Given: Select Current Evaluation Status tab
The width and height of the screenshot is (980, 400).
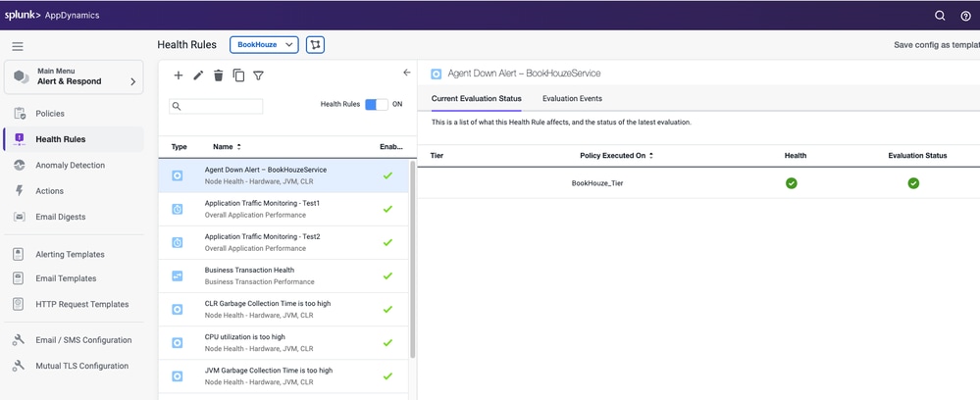Looking at the screenshot, I should 476,99.
